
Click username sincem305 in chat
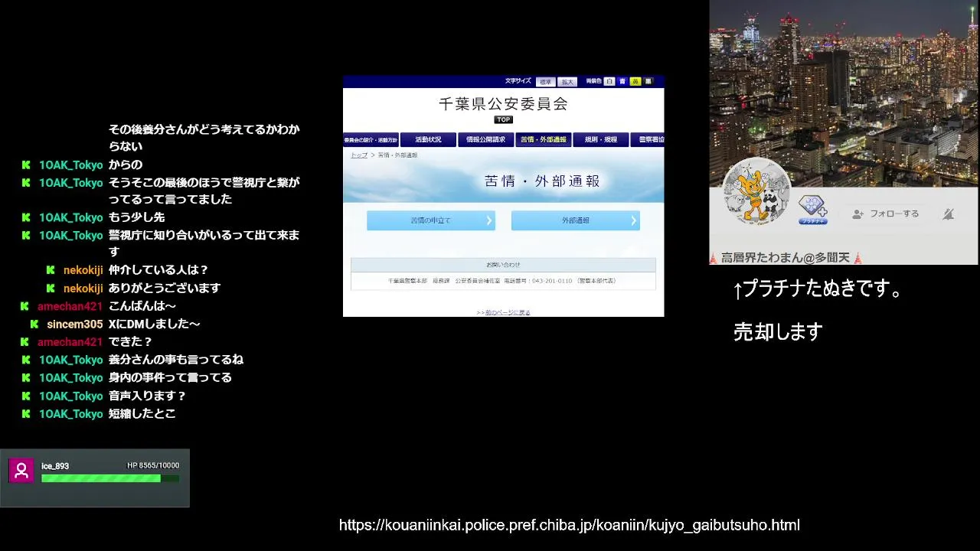pos(75,324)
